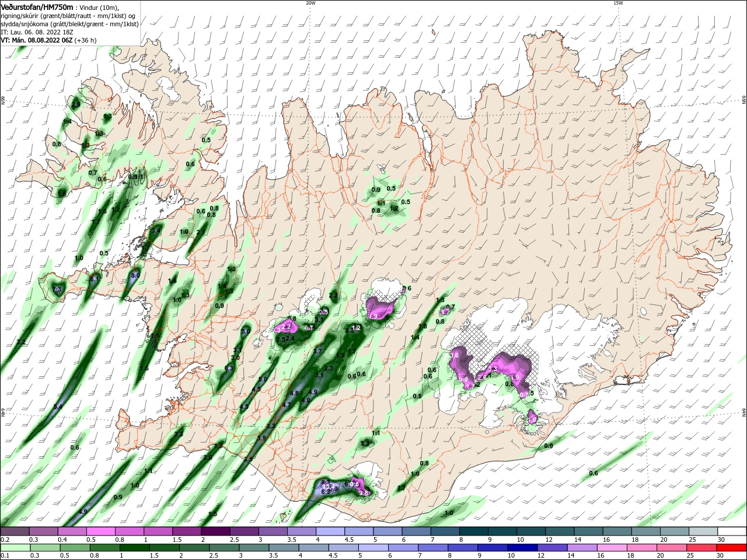Image resolution: width=747 pixels, height=560 pixels.
Task: Select the navy swatch labeled 10 in lower legend
Action: click(521, 548)
